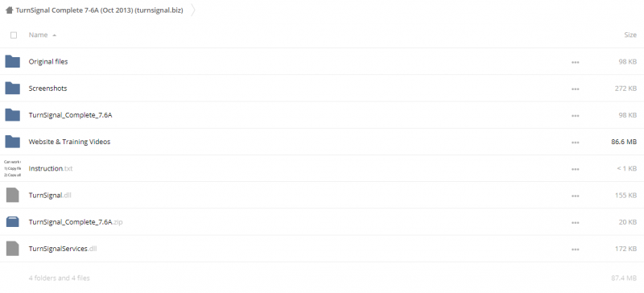Image resolution: width=644 pixels, height=293 pixels.
Task: Click the Instruction.txt preview thumbnail
Action: click(x=12, y=168)
